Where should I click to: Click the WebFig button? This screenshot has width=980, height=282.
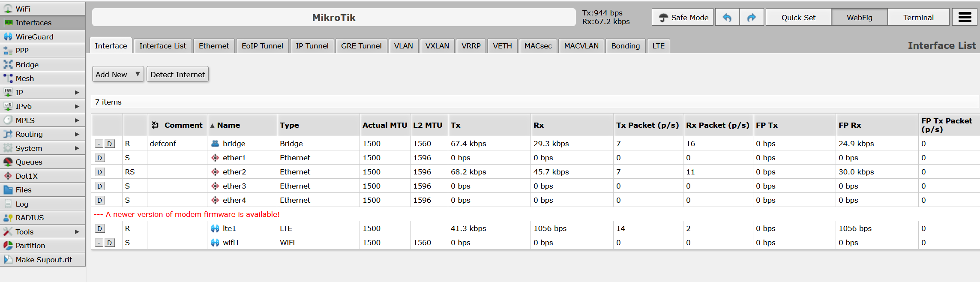(x=860, y=18)
